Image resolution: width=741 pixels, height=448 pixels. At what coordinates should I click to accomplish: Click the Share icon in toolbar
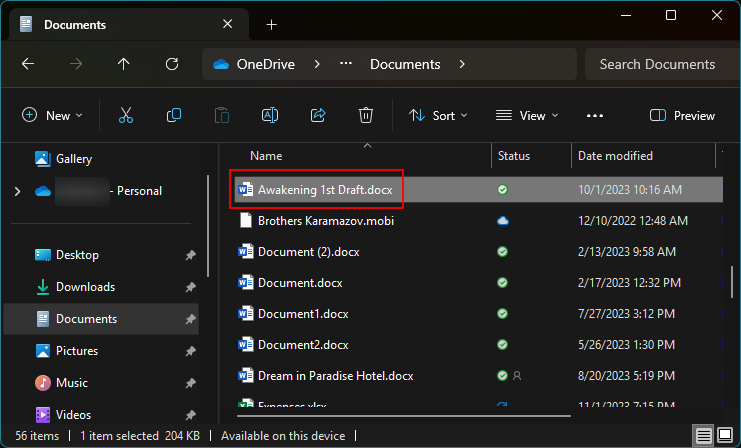click(318, 116)
